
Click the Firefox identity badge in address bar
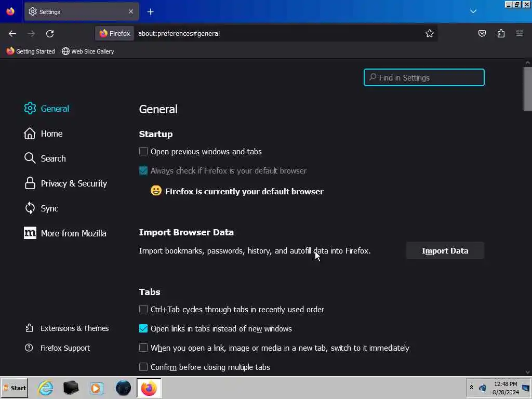[x=115, y=33]
